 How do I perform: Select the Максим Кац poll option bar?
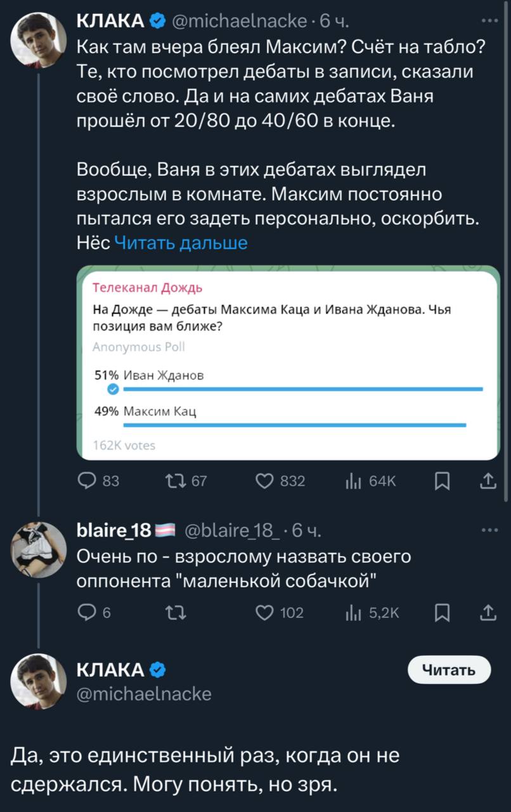[x=288, y=417]
